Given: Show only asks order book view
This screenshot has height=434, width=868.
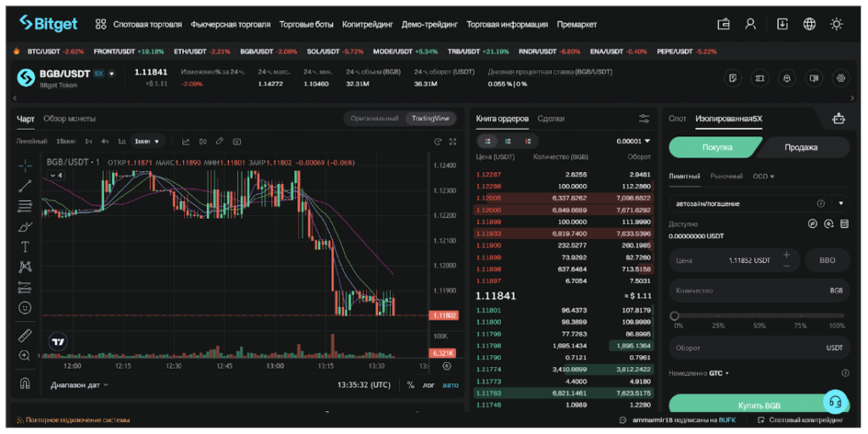Looking at the screenshot, I should coord(527,142).
